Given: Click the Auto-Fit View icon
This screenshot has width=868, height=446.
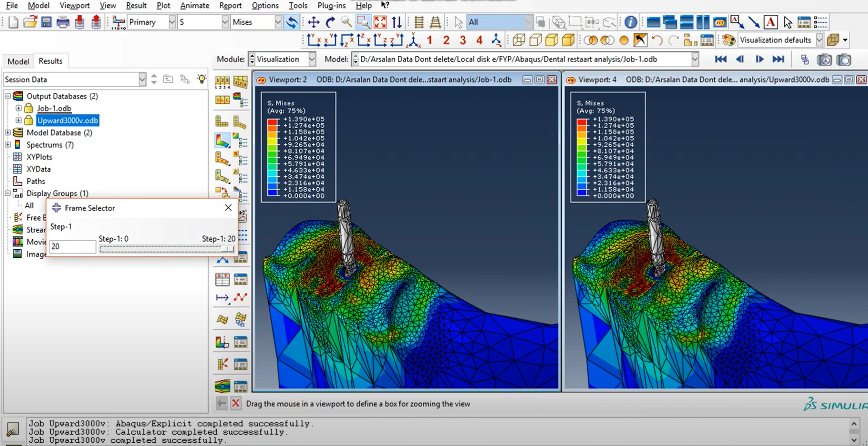Looking at the screenshot, I should (x=380, y=22).
